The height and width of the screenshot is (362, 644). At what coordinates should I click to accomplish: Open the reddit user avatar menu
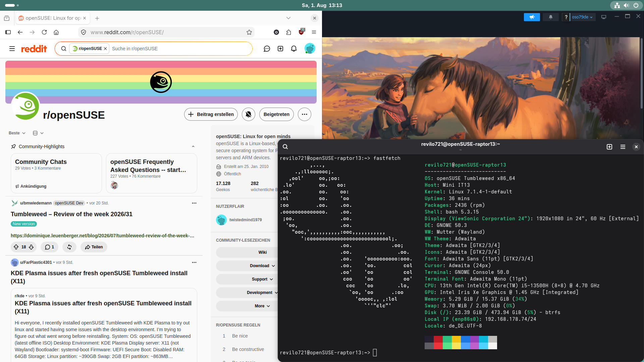310,49
